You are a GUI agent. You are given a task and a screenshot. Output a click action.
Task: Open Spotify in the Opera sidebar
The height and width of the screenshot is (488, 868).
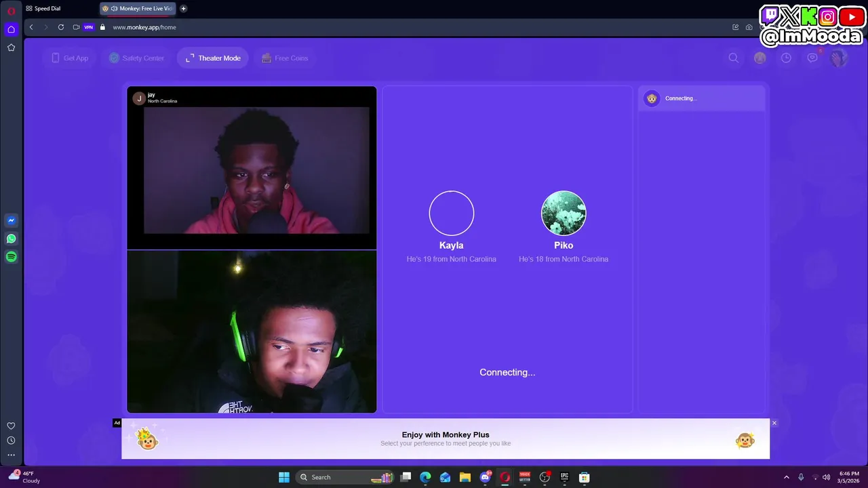(x=11, y=257)
